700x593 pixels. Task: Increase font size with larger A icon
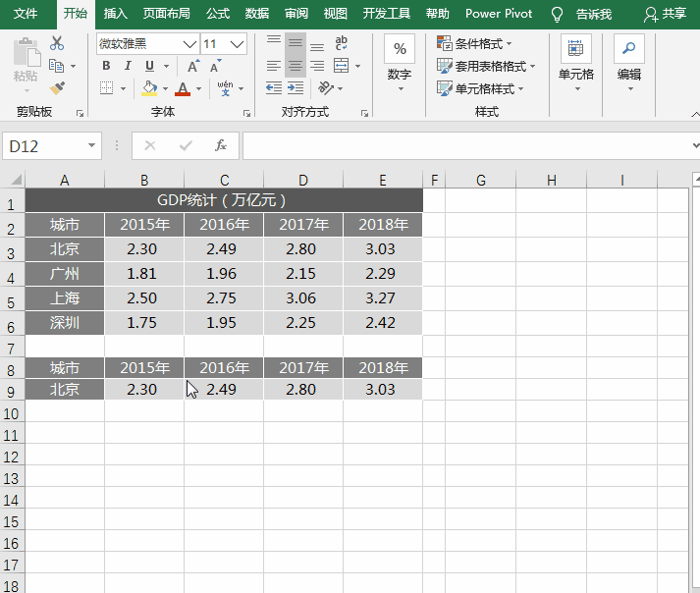[x=193, y=66]
